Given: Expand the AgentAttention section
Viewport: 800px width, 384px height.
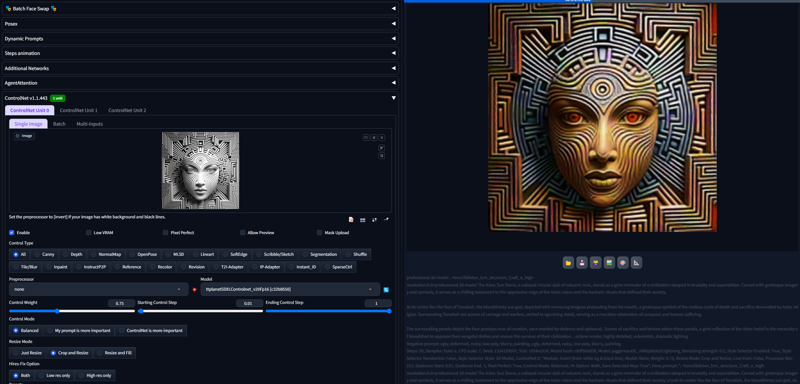Looking at the screenshot, I should 200,83.
